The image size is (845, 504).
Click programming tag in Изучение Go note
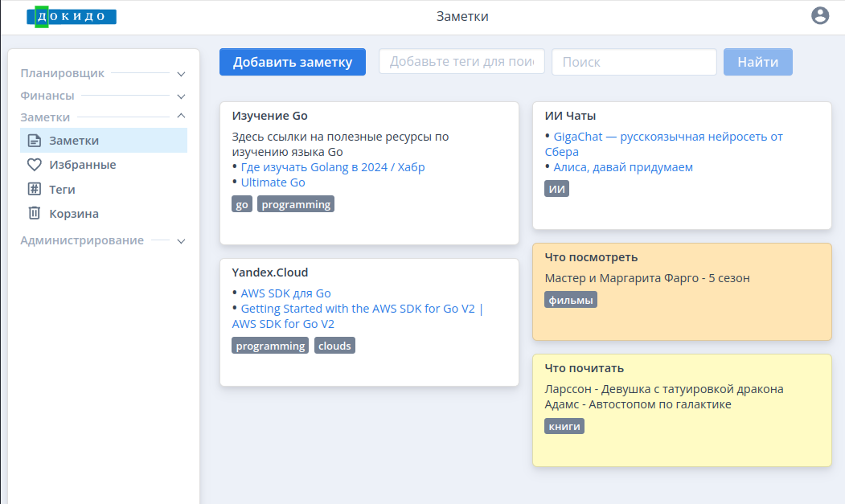click(296, 204)
